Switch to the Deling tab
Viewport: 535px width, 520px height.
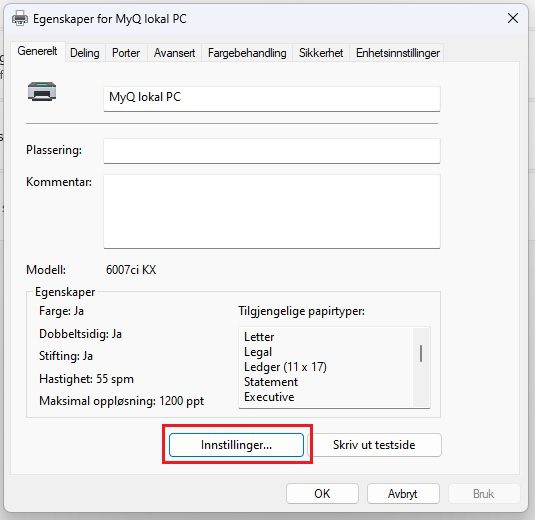point(85,53)
